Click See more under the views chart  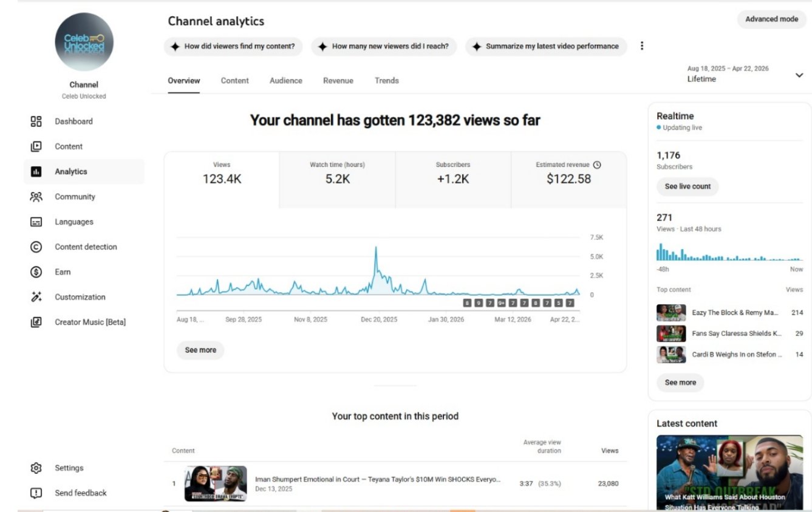click(200, 350)
